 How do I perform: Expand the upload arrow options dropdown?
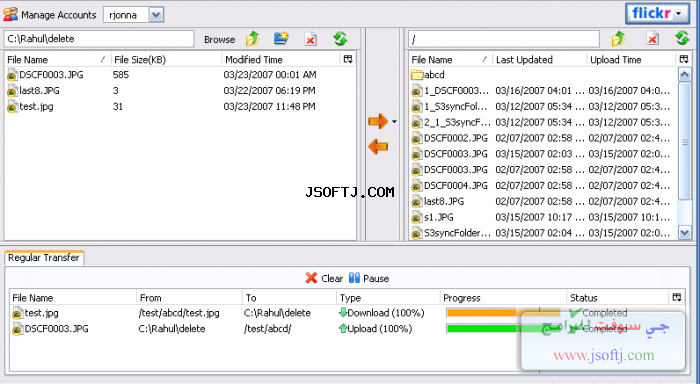[394, 121]
